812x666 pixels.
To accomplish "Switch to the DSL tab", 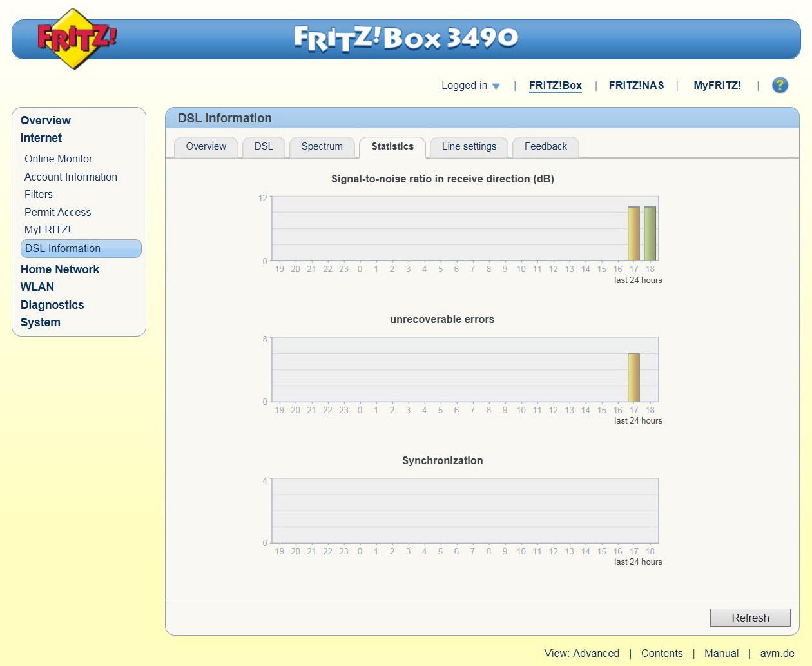I will tap(264, 147).
